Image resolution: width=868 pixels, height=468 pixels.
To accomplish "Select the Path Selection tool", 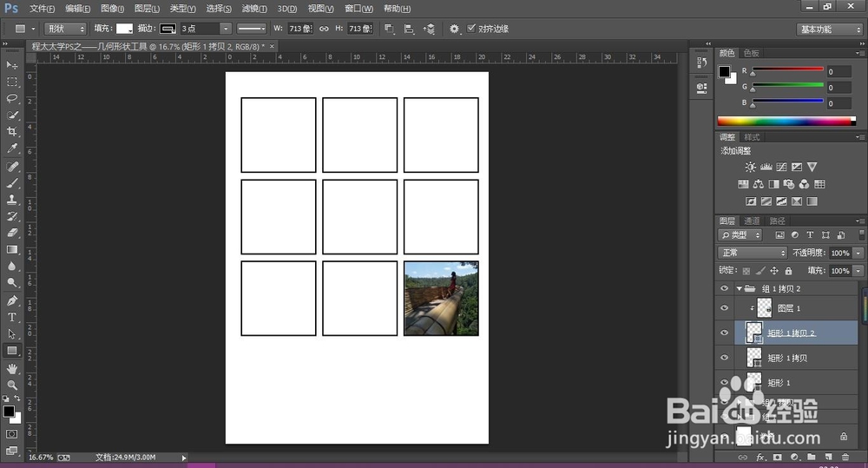I will [x=11, y=334].
